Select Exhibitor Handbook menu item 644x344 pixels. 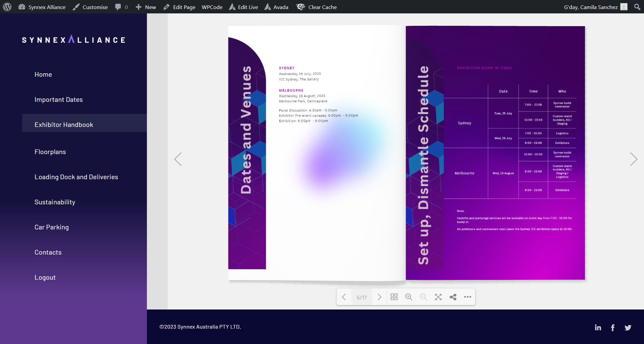[85, 123]
